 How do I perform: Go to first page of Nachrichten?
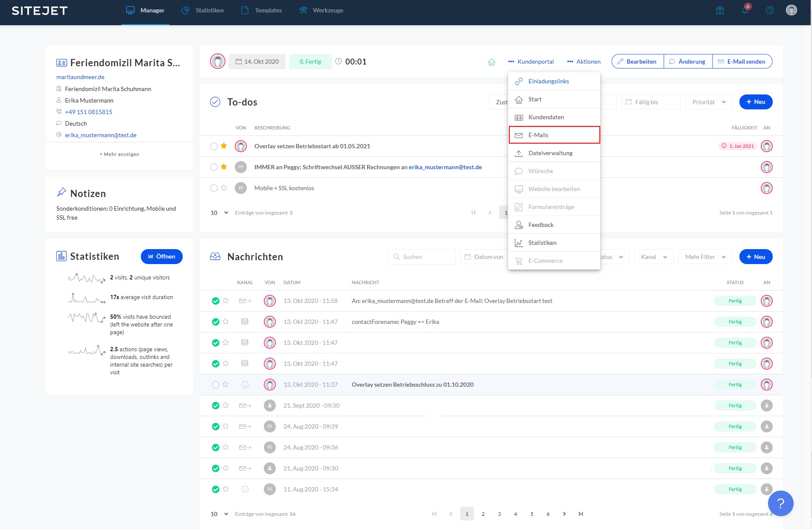pos(435,514)
